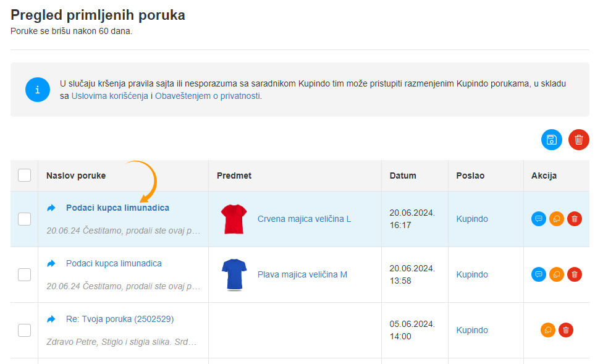Image resolution: width=595 pixels, height=364 pixels.
Task: Click the Naslov poruke column header
Action: pyautogui.click(x=76, y=176)
